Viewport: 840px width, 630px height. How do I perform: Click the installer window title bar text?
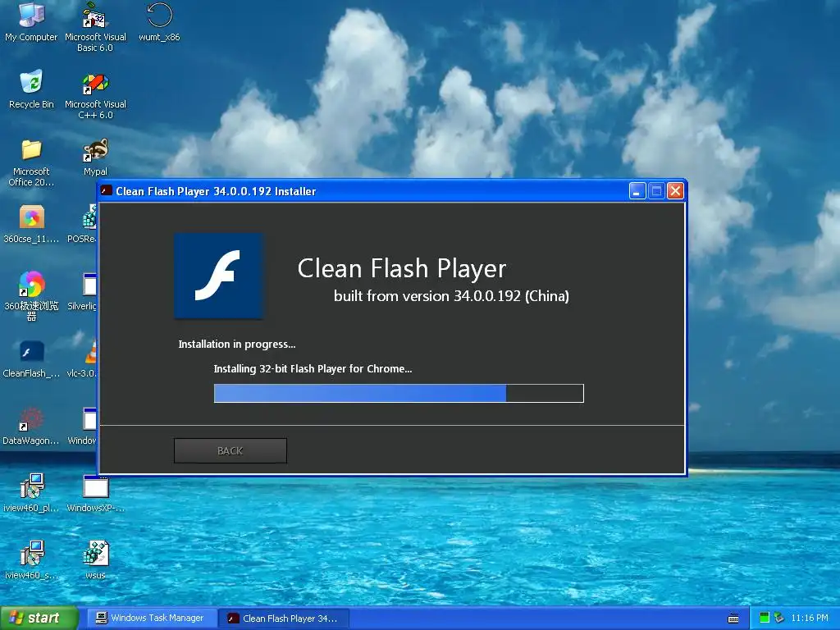pos(216,191)
